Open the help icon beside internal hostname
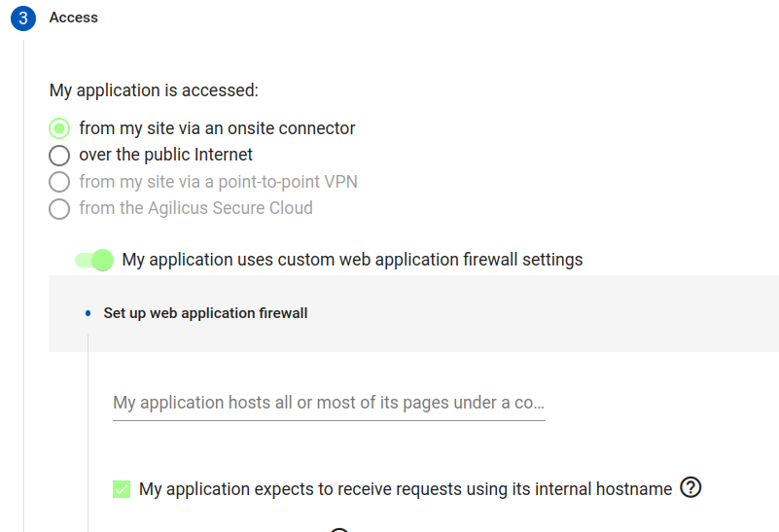Viewport: 779px width, 532px height. point(690,487)
